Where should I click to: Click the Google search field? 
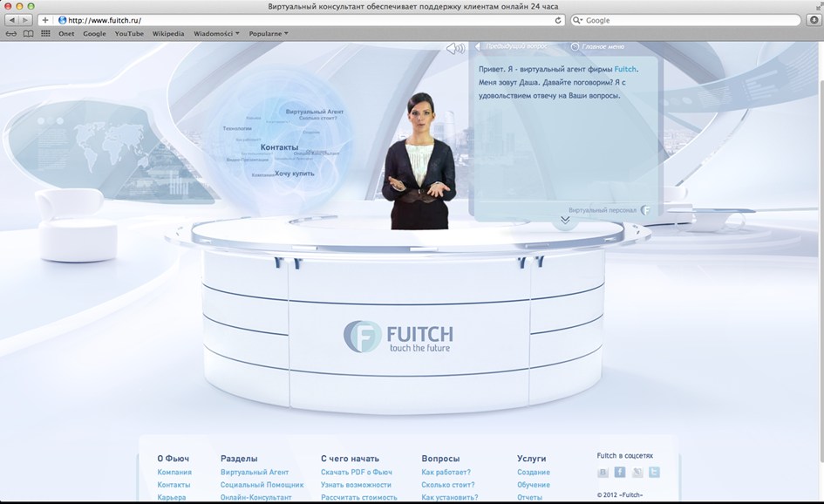click(685, 20)
